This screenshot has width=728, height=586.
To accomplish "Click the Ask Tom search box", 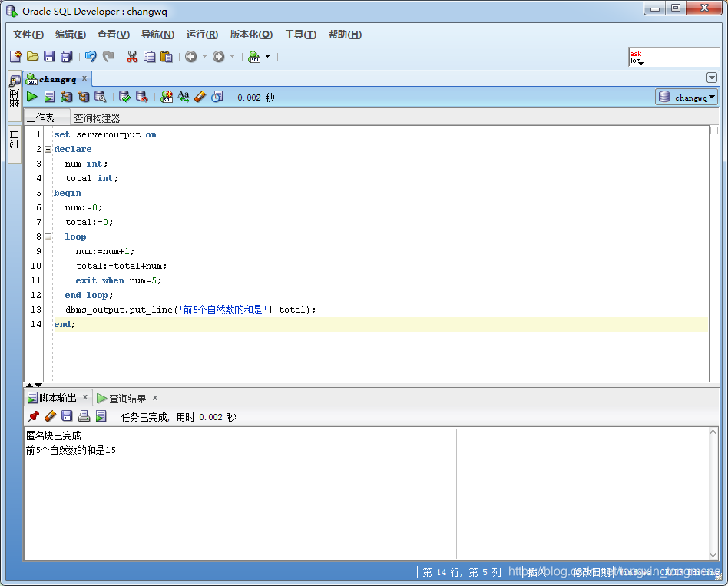I will [x=673, y=57].
